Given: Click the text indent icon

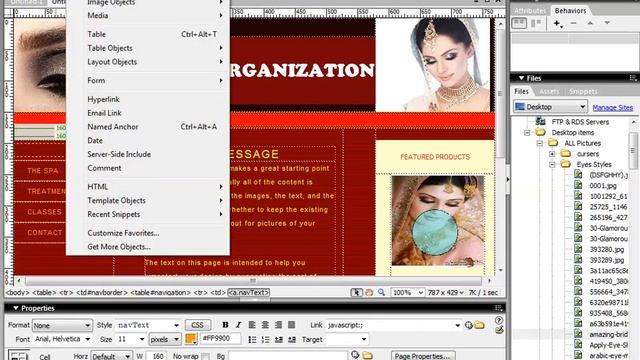Looking at the screenshot, I should [292, 340].
